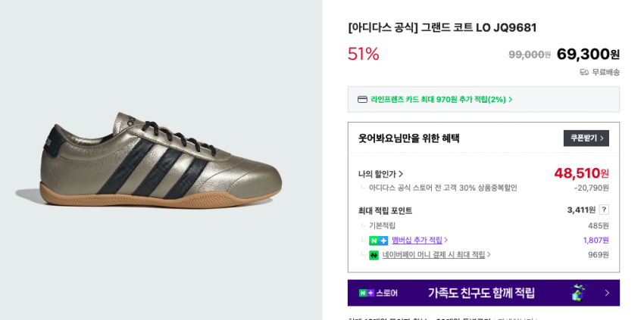Click the N+ 스토어 logo on purple banner
Image resolution: width=644 pixels, height=320 pixels.
click(378, 293)
